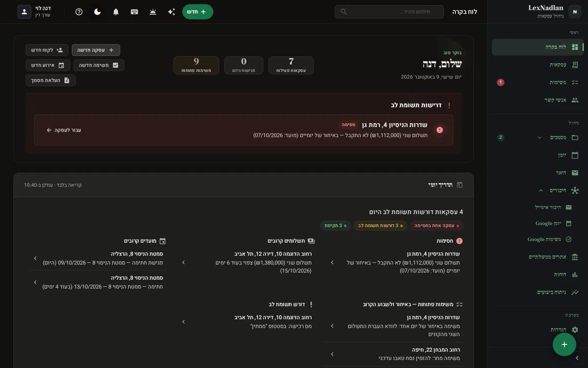
Task: Open the 7 עסקאות פעילות stat card
Action: point(291,65)
